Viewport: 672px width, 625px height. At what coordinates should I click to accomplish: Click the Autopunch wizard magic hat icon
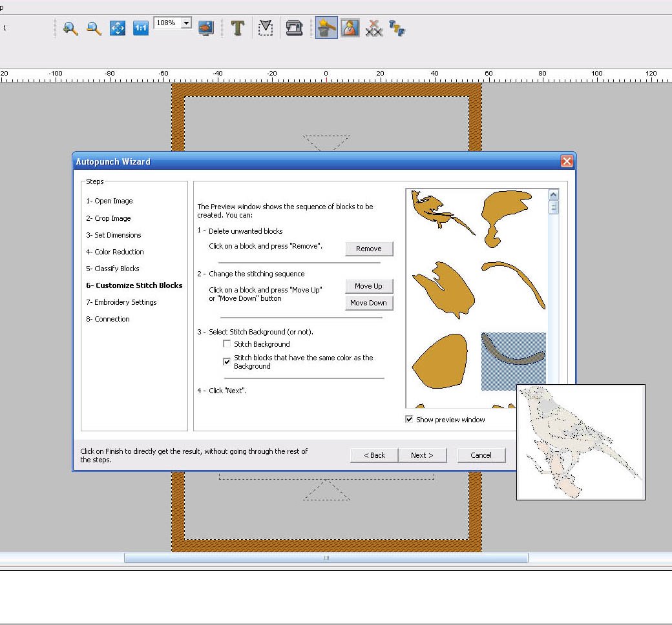pyautogui.click(x=326, y=28)
